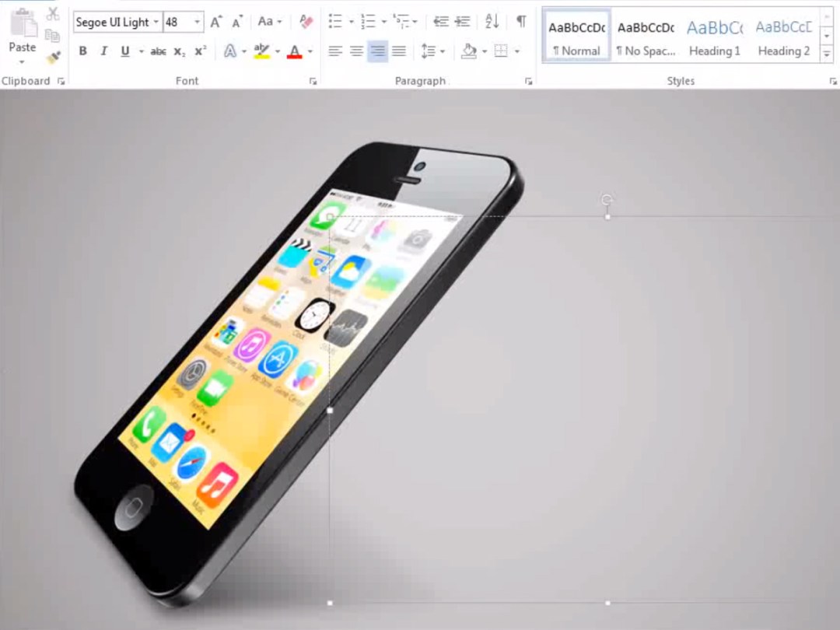840x630 pixels.
Task: Open the Font dialog launcher
Action: [x=313, y=82]
